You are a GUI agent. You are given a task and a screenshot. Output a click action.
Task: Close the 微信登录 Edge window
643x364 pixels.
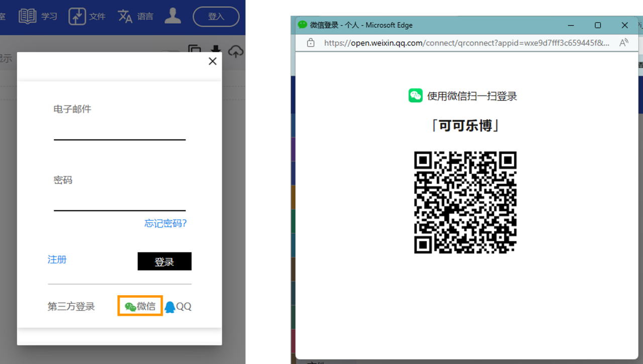tap(625, 25)
